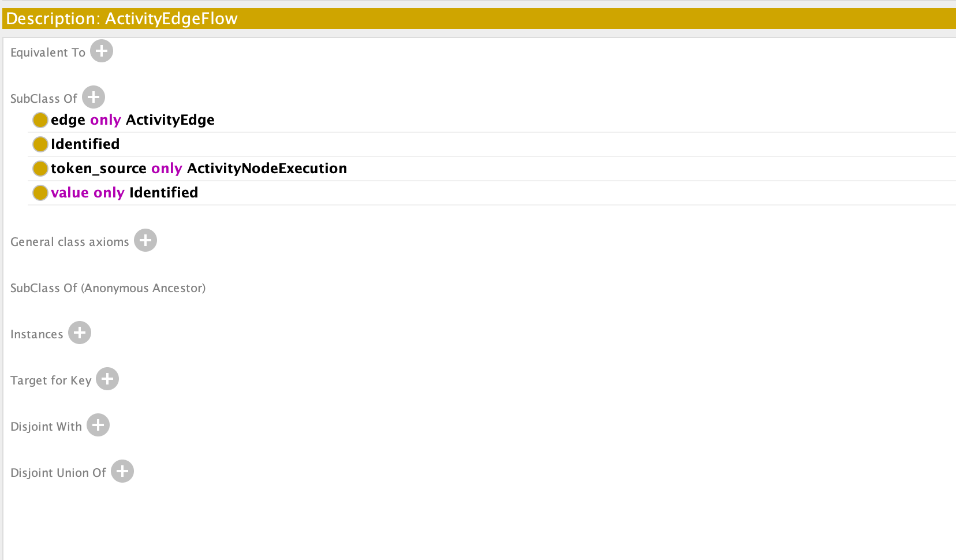Screen dimensions: 956x560
Task: Click the class icon beside 'edge only ActivityEdge'
Action: tap(40, 120)
